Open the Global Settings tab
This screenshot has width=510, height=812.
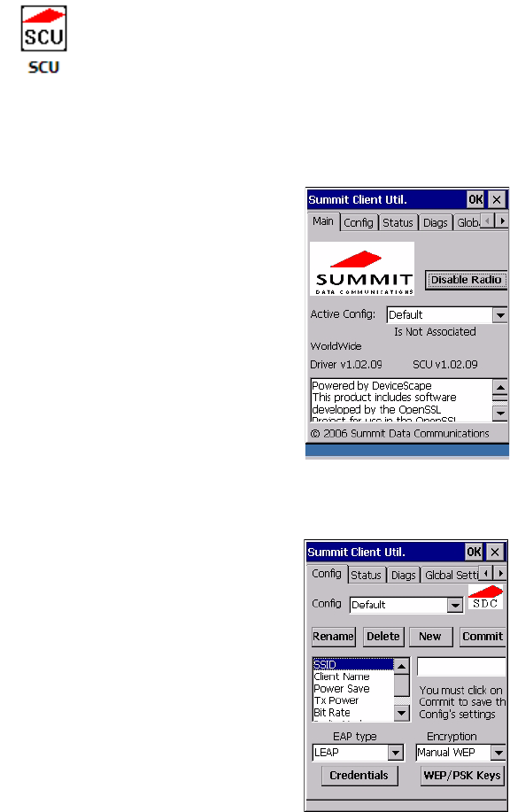(451, 575)
